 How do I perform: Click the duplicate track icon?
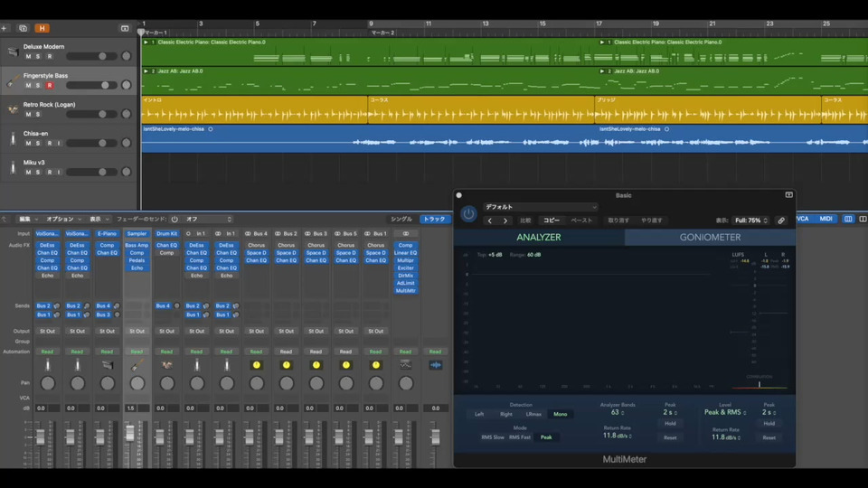click(x=23, y=28)
